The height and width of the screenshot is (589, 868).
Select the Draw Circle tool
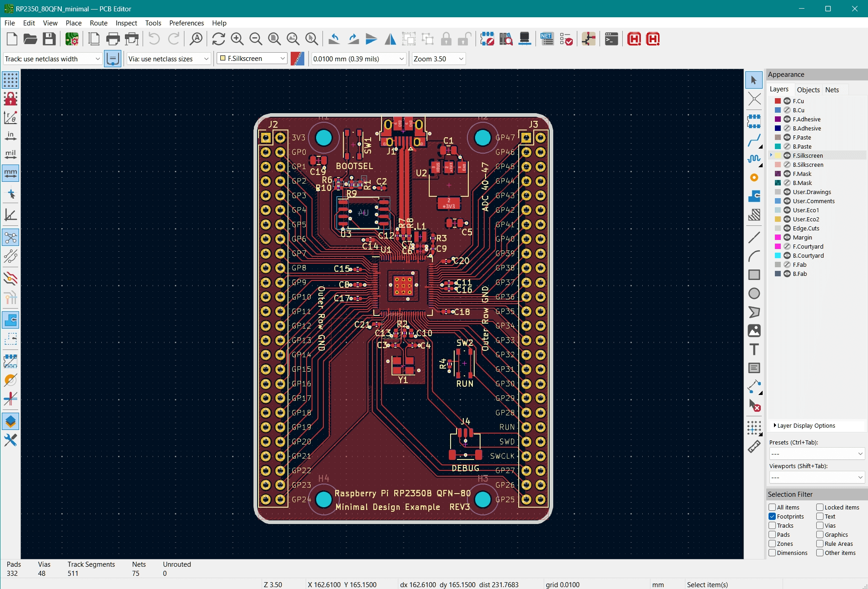click(754, 294)
